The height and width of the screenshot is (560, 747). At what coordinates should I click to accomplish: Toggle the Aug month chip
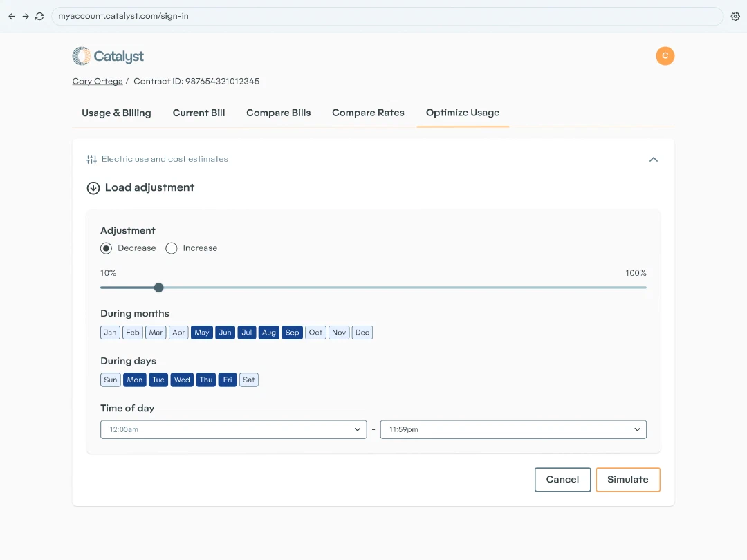(268, 333)
